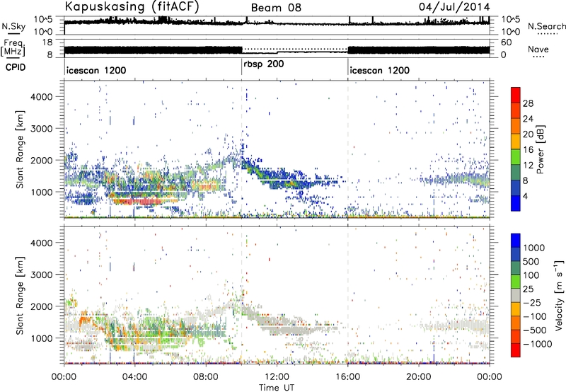
Task: Select the first icescan 1200 label at 00:00
Action: pyautogui.click(x=96, y=70)
